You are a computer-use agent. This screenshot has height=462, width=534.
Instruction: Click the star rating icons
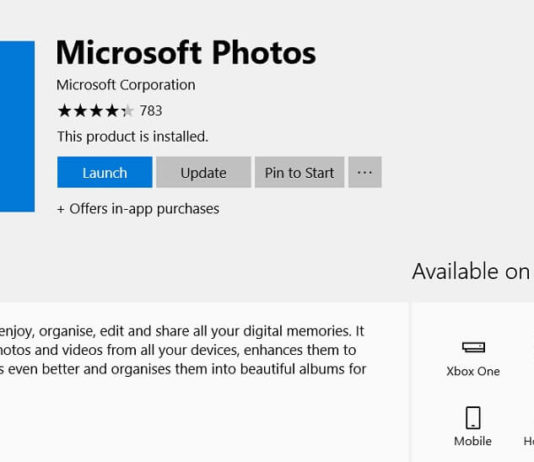click(95, 111)
